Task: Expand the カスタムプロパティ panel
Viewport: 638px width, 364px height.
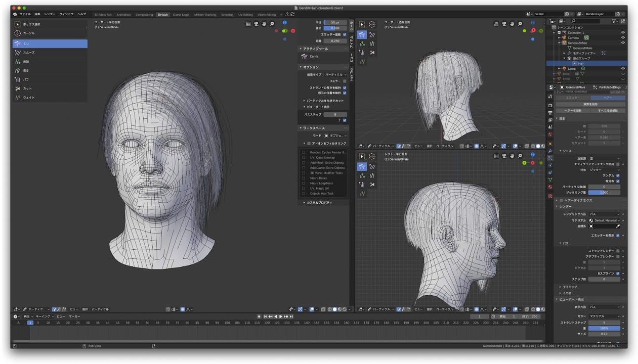Action: pos(319,202)
